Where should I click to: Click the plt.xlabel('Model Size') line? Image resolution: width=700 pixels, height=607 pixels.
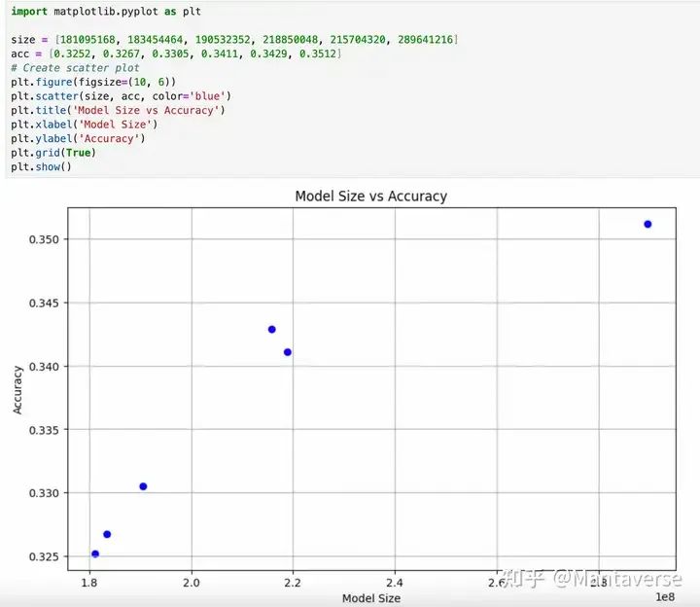point(84,125)
